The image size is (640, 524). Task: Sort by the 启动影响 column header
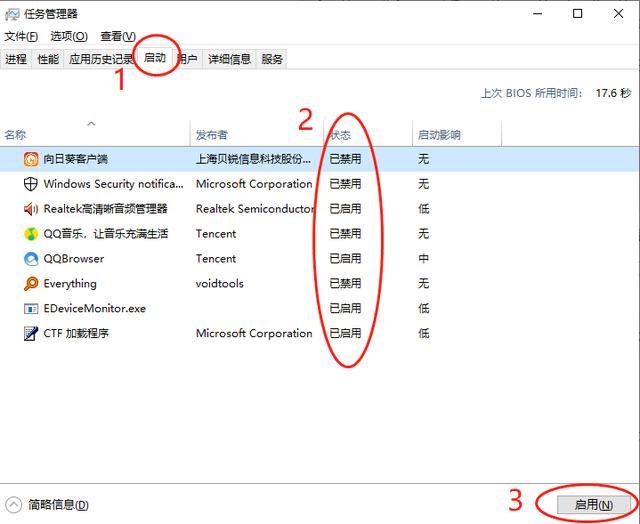click(457, 134)
